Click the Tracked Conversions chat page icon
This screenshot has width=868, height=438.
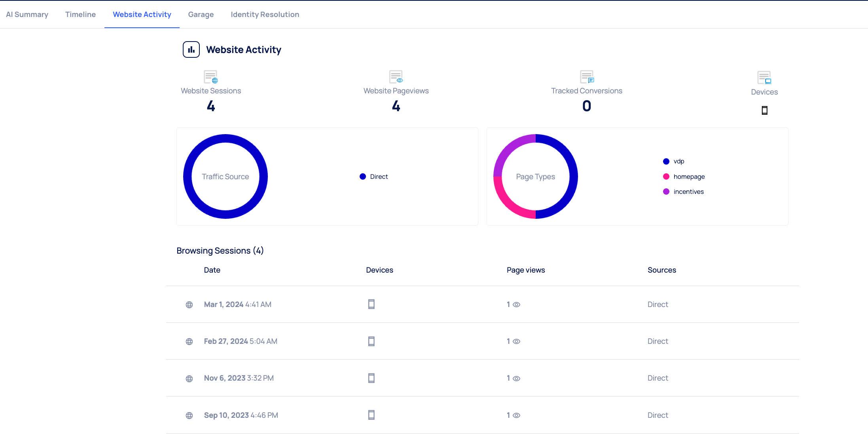tap(587, 77)
